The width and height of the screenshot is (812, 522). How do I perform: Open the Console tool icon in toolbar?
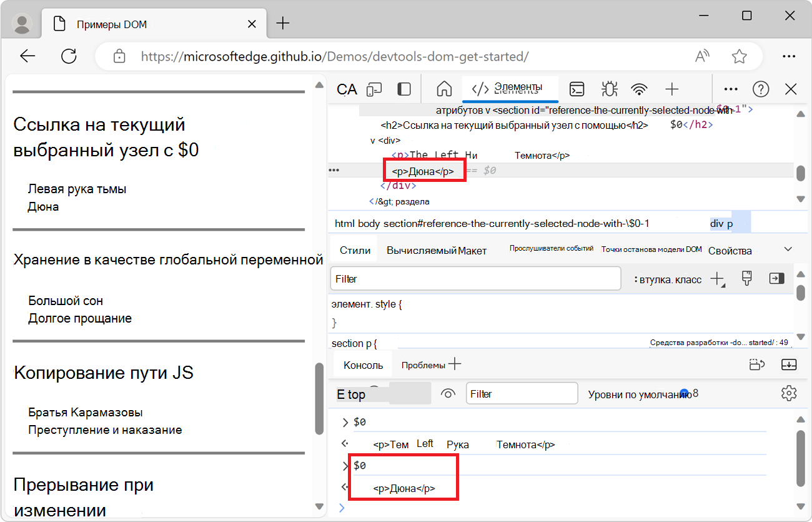577,89
